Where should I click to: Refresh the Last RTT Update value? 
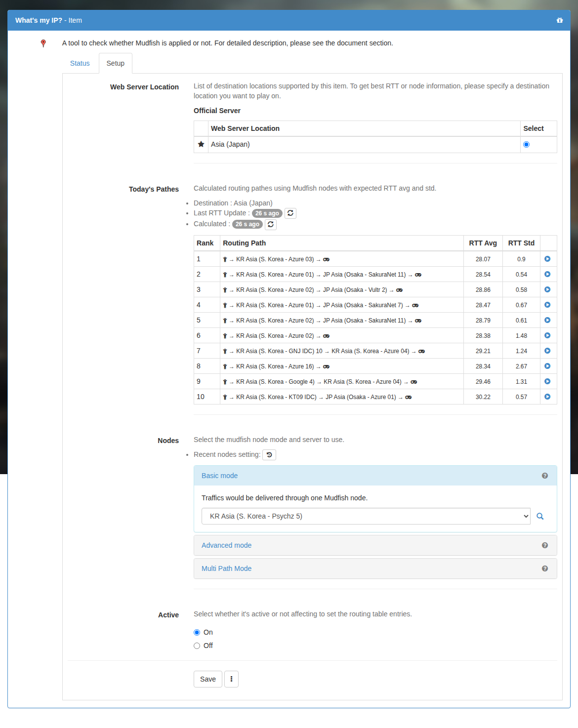(290, 213)
